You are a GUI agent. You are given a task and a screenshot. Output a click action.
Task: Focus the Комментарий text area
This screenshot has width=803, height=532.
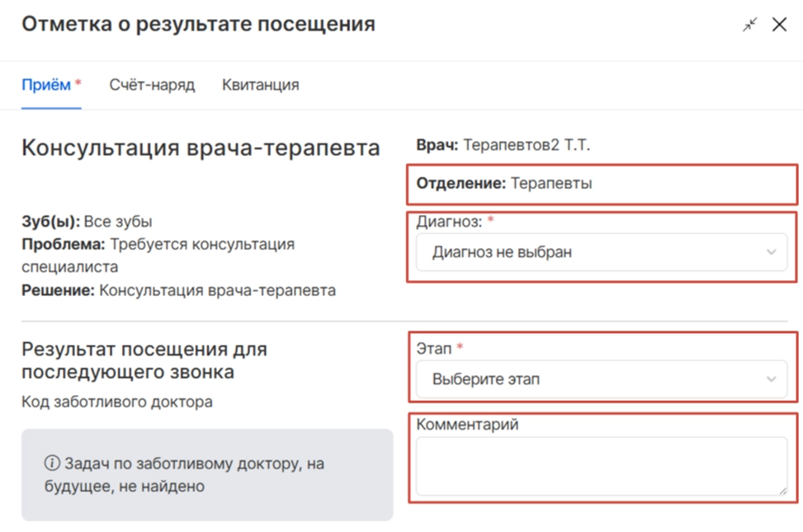[601, 466]
